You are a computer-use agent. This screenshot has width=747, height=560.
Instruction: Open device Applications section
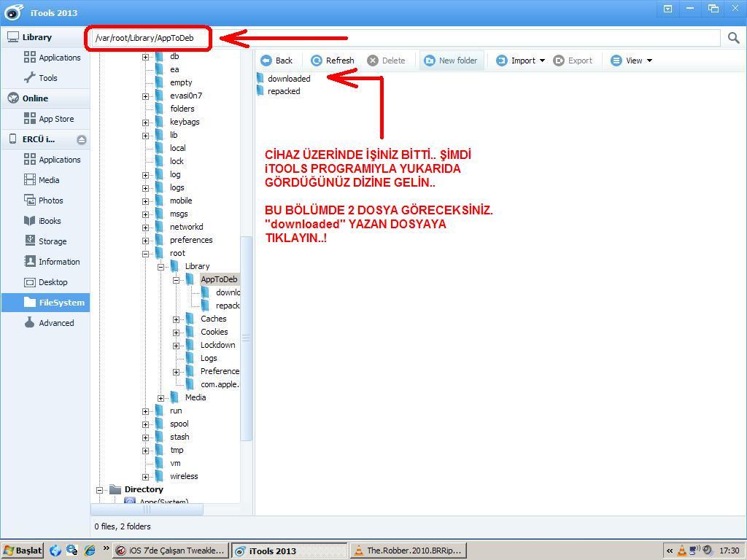pyautogui.click(x=53, y=160)
